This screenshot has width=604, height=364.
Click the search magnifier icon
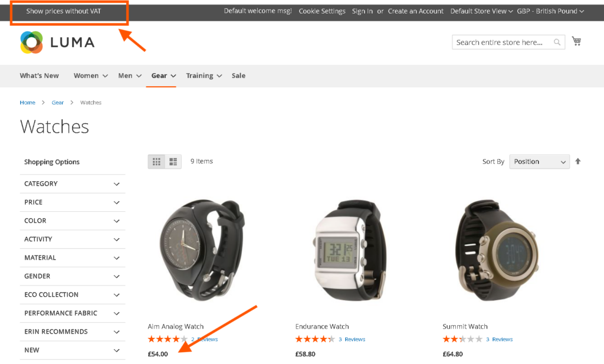point(557,42)
